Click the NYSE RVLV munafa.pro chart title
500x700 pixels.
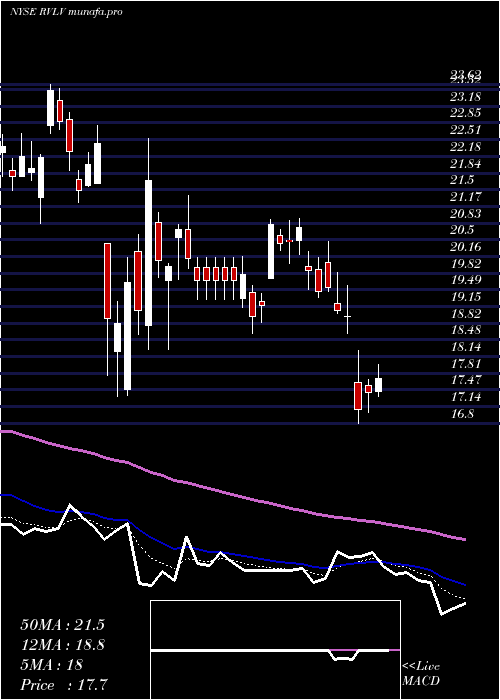pyautogui.click(x=66, y=12)
